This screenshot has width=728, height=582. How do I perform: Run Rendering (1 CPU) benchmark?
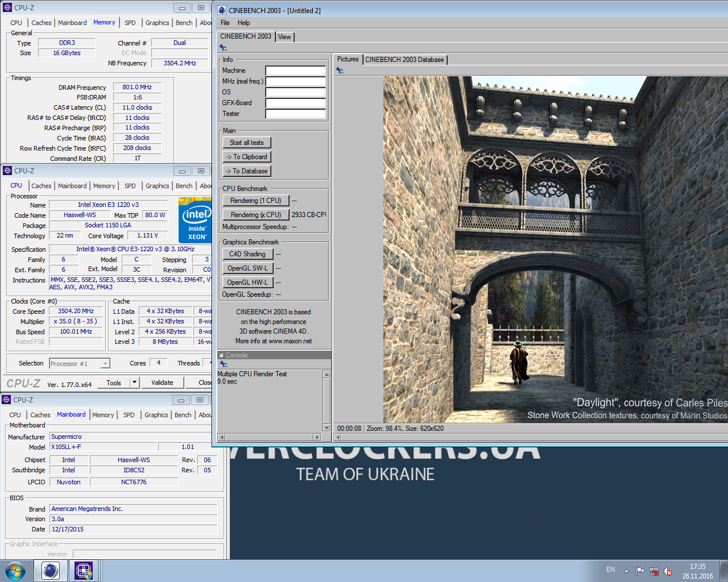[256, 201]
